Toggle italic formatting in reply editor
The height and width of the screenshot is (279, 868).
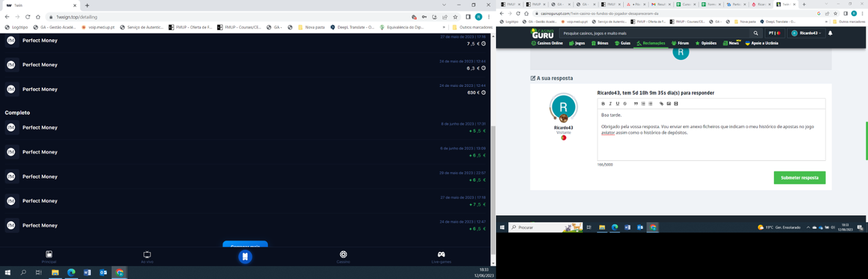pos(610,104)
